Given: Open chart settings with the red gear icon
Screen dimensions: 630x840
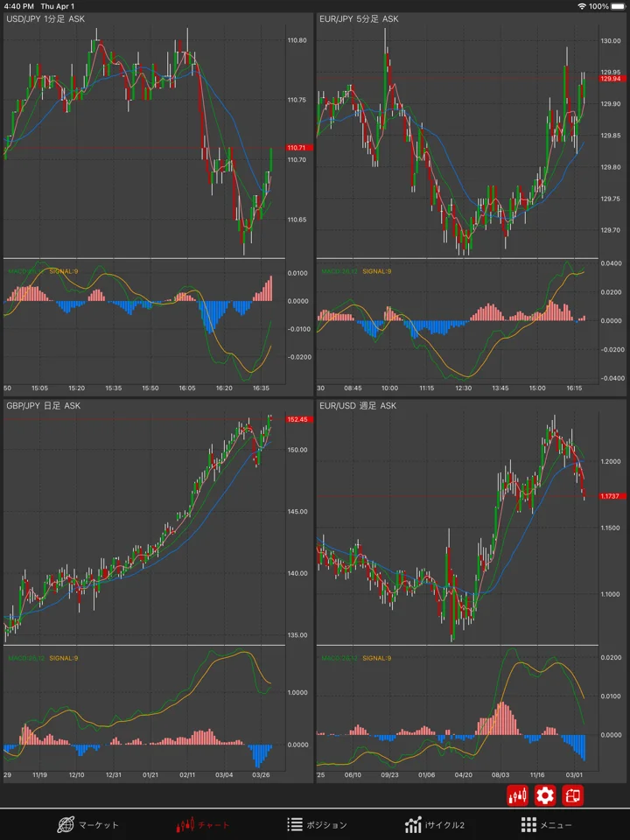Looking at the screenshot, I should point(545,795).
